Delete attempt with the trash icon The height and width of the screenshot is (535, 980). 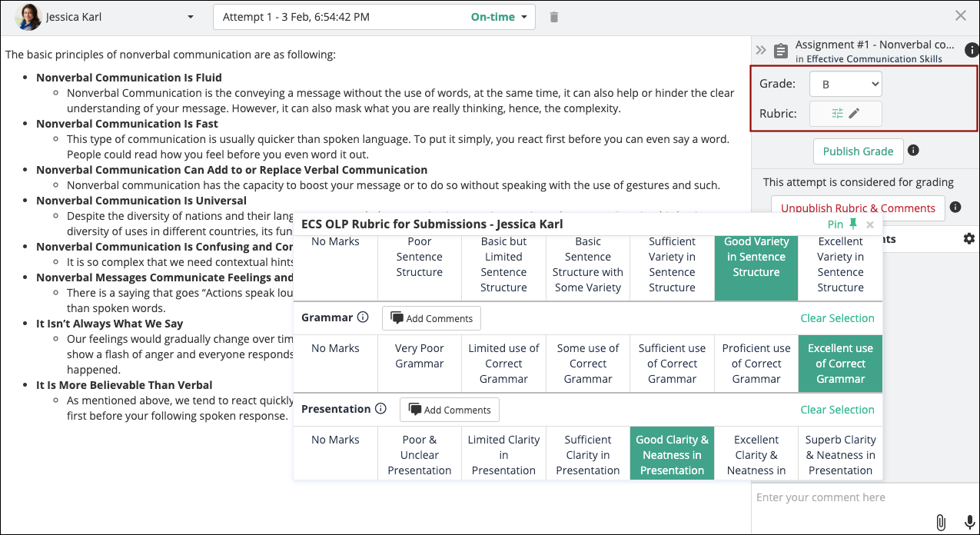554,17
